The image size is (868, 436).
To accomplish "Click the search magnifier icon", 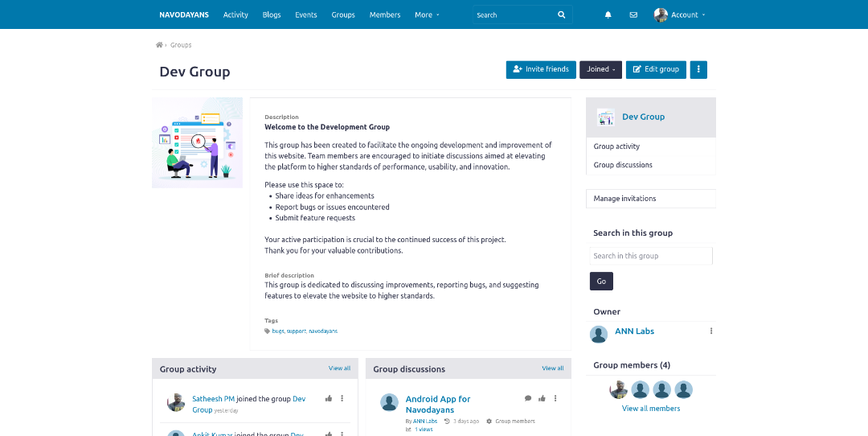I will [561, 14].
